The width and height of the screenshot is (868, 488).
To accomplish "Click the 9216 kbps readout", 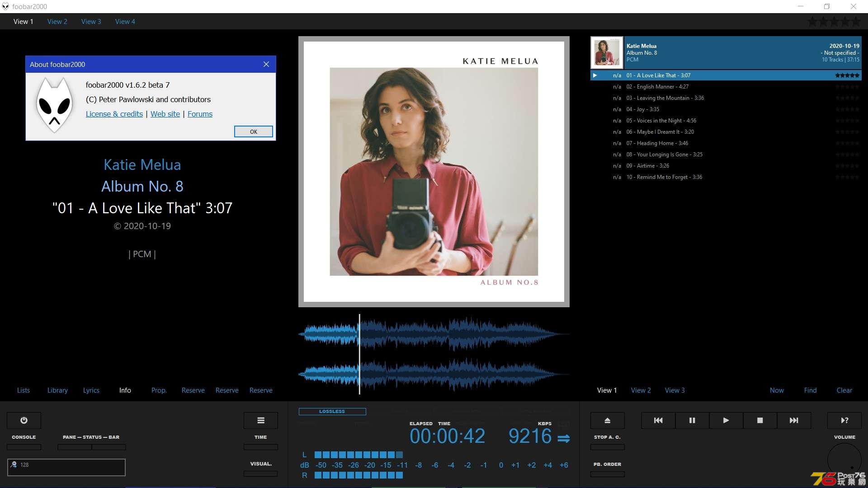I will (530, 436).
